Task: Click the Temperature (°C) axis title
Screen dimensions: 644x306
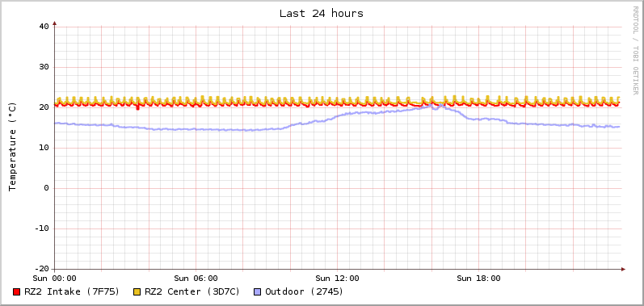Action: click(13, 147)
